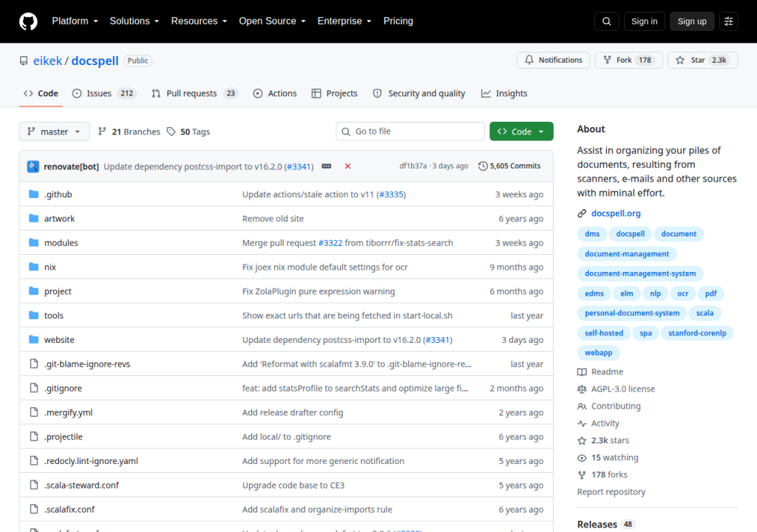
Task: Open pull request #3322 link
Action: [x=330, y=243]
